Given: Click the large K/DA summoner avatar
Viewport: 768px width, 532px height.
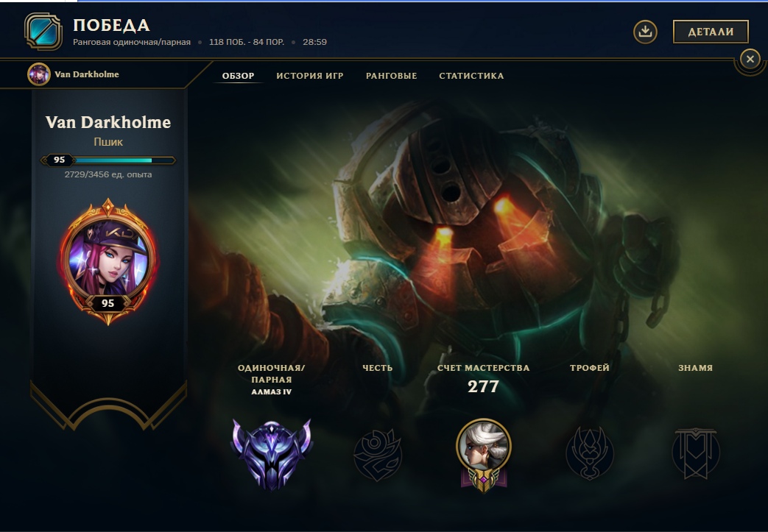Looking at the screenshot, I should point(108,262).
